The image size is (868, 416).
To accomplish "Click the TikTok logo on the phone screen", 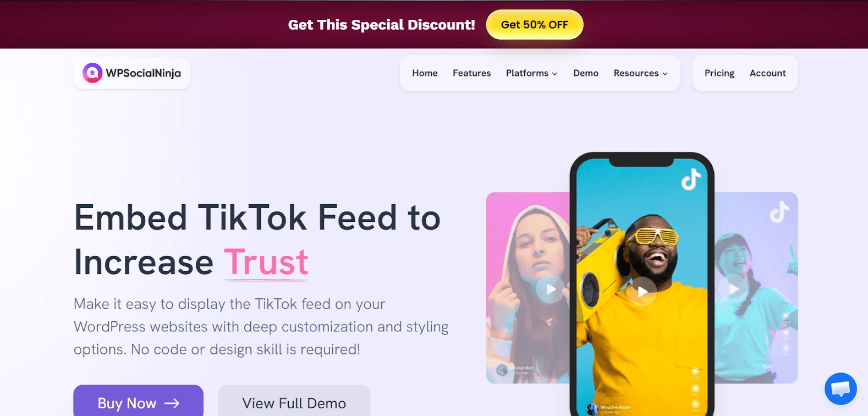I will [x=691, y=179].
